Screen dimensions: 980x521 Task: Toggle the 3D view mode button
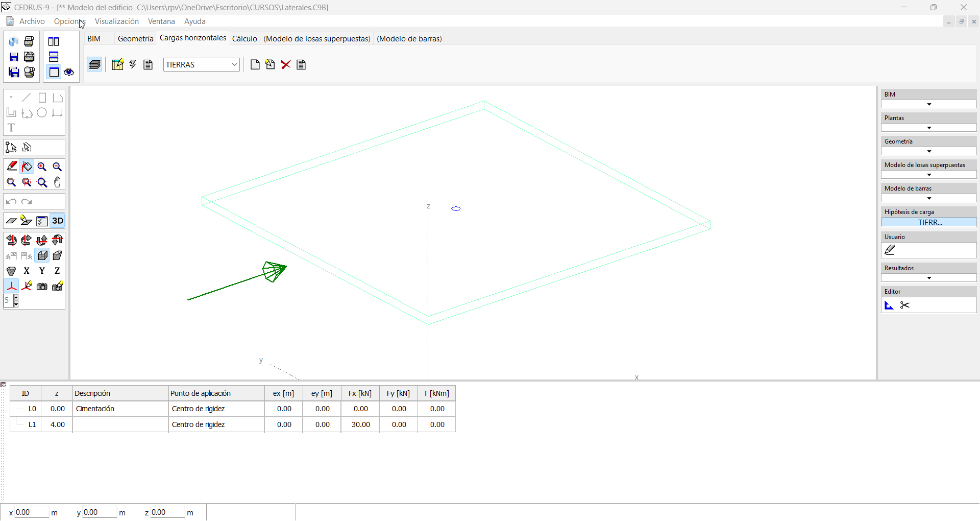[58, 221]
